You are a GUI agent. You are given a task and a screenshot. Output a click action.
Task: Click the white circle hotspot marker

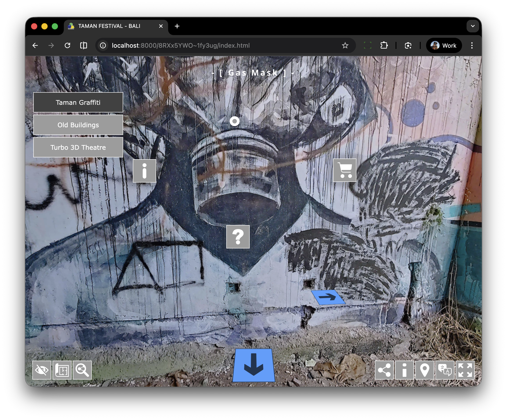coord(234,121)
